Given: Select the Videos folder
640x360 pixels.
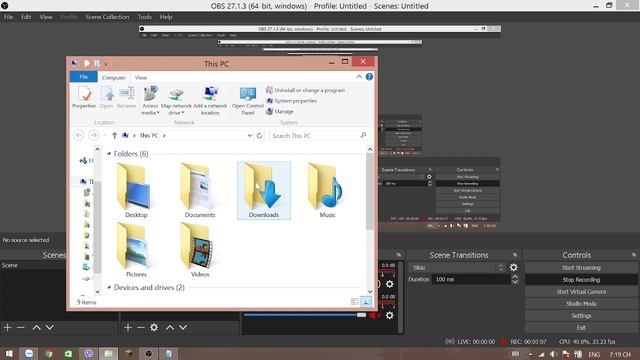Looking at the screenshot, I should point(200,250).
